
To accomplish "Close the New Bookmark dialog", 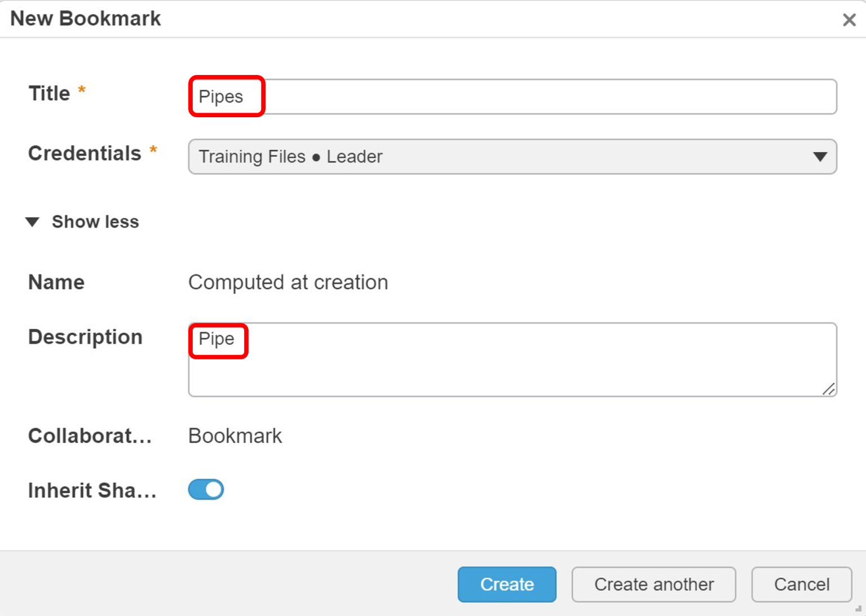I will [x=849, y=20].
